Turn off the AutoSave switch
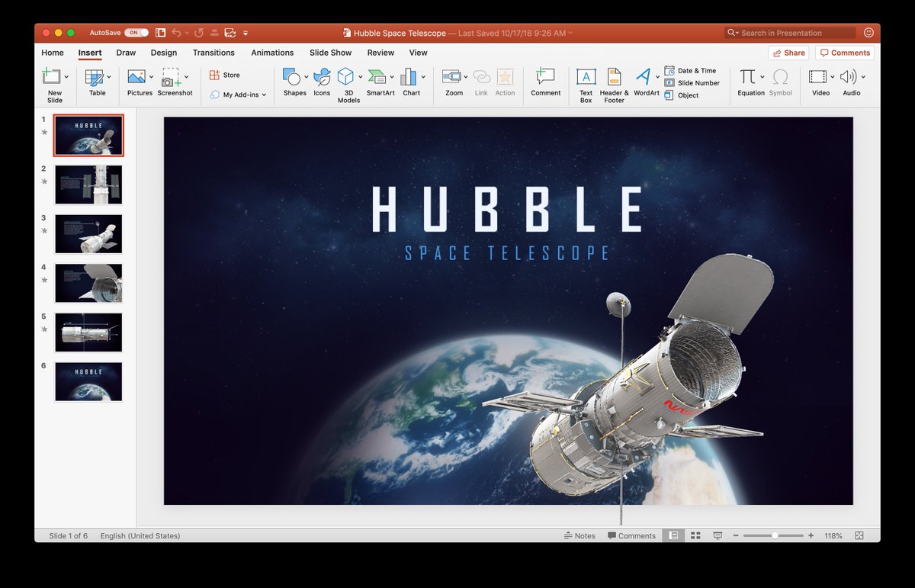The width and height of the screenshot is (915, 588). tap(136, 33)
